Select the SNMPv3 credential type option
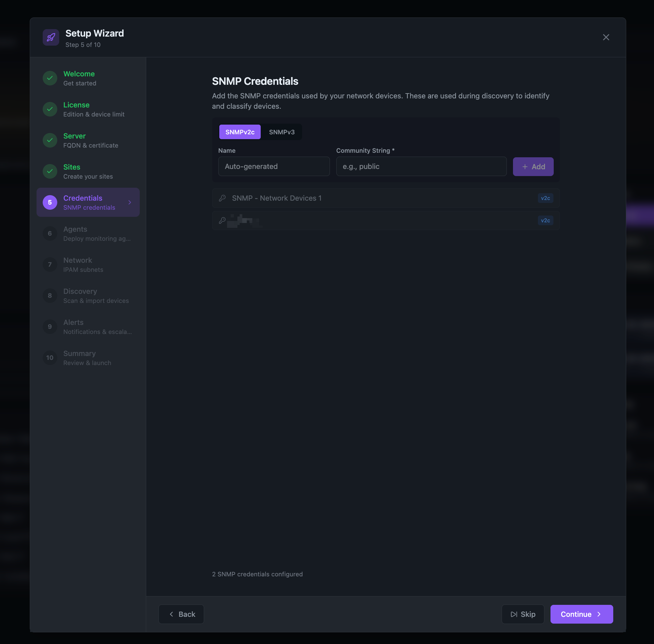This screenshot has height=644, width=654. pyautogui.click(x=281, y=132)
